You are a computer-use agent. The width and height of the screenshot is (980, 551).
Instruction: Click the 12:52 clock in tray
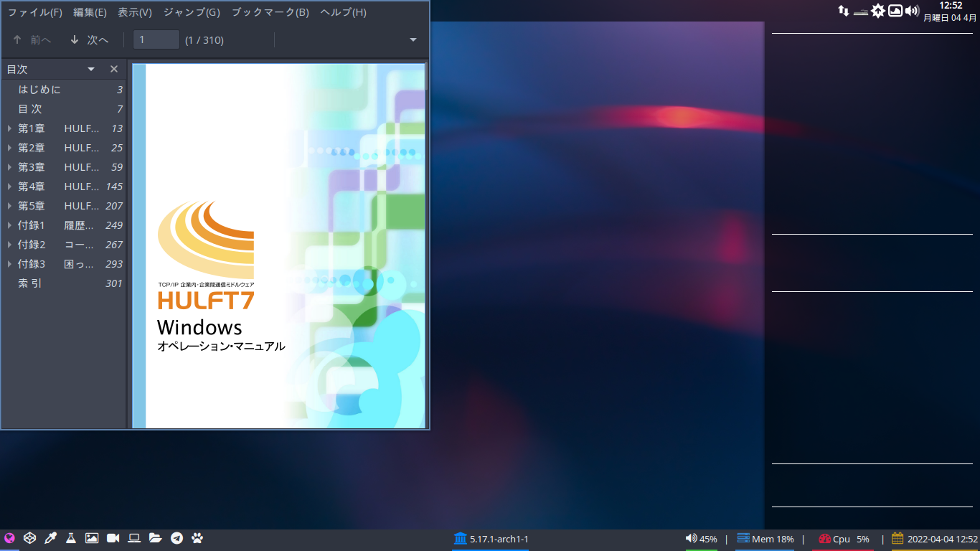951,6
